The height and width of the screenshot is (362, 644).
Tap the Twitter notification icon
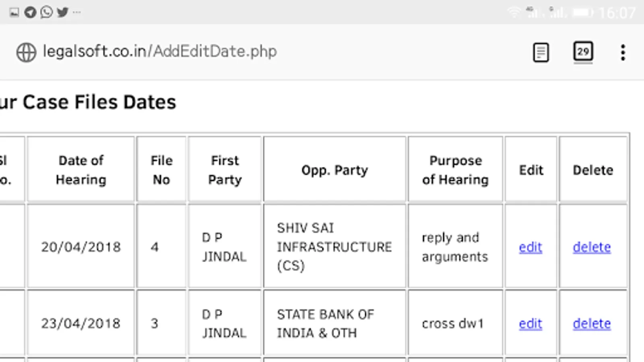pos(62,12)
